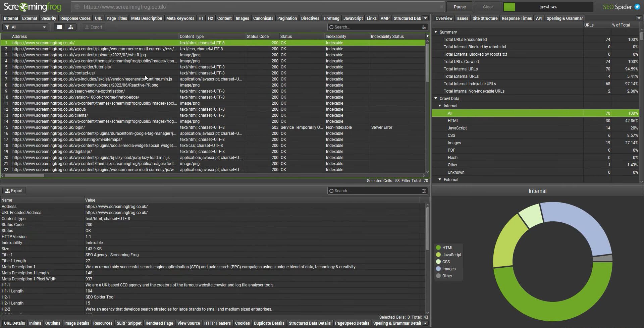Open bottom tabs overflow dropdown
This screenshot has width=644, height=328.
(425, 323)
